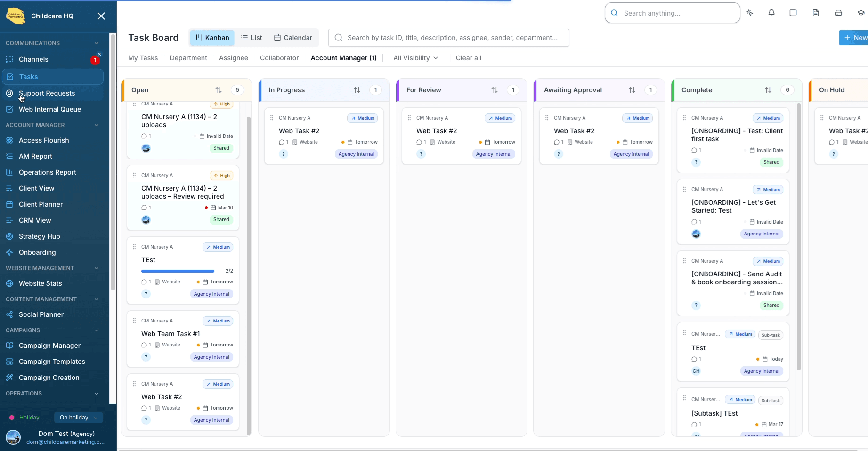Open the notifications bell icon
Screen dimensions: 868x451
tap(771, 13)
